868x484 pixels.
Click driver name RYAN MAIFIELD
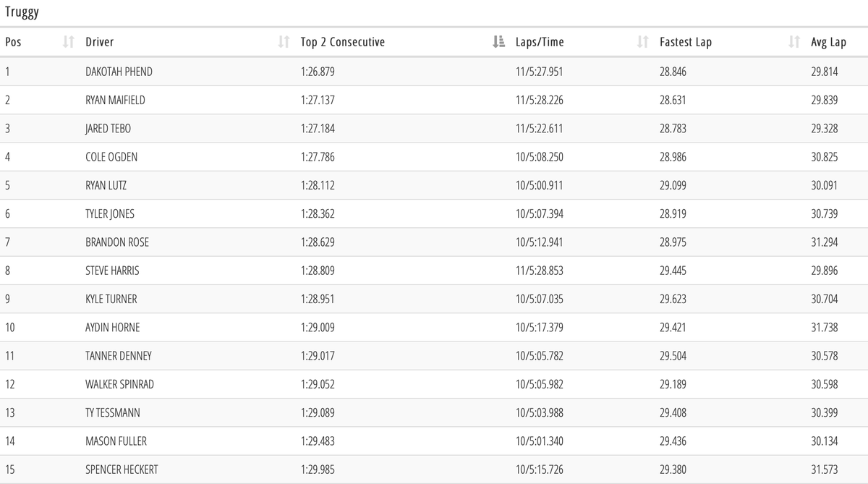tap(115, 100)
